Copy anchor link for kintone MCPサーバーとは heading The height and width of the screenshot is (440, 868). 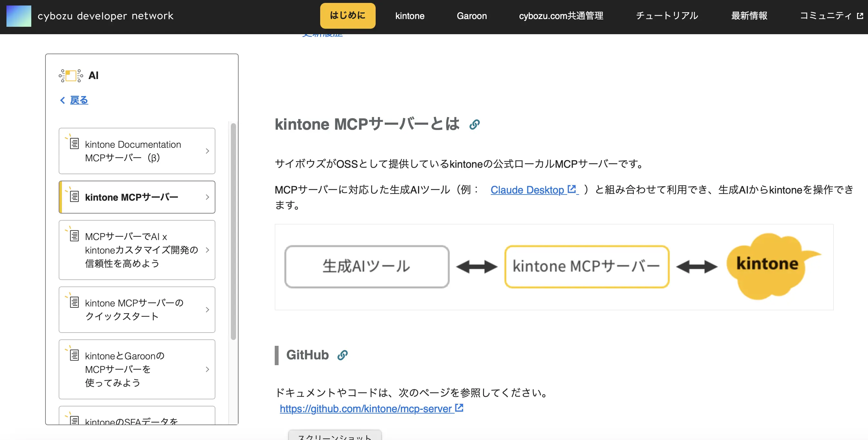[474, 125]
